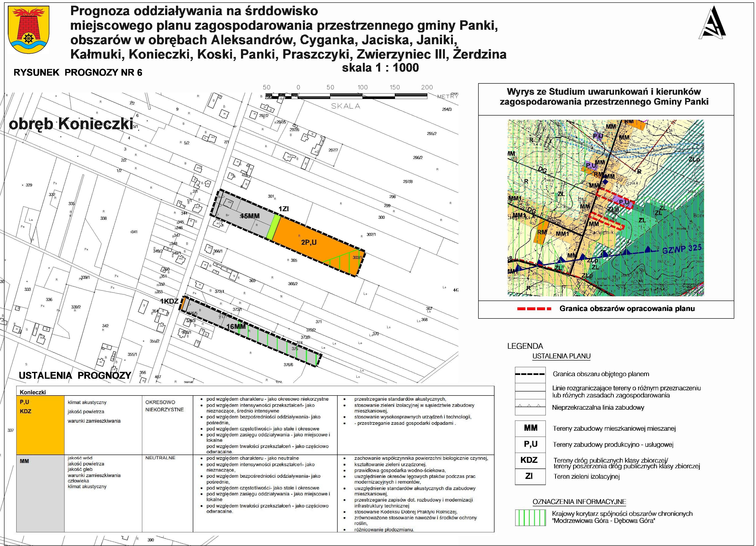
Task: Click the green hatched corridor swatch in the legend
Action: pos(530,518)
